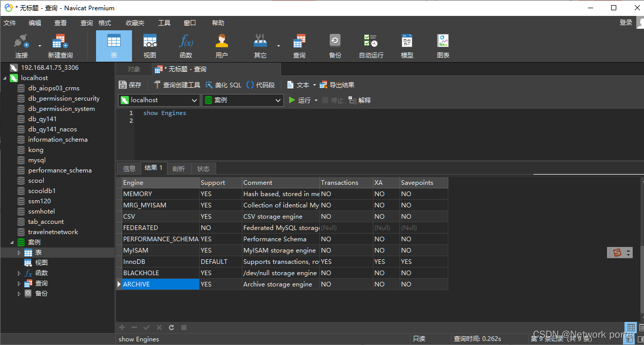Open the 查看 menu

click(61, 23)
